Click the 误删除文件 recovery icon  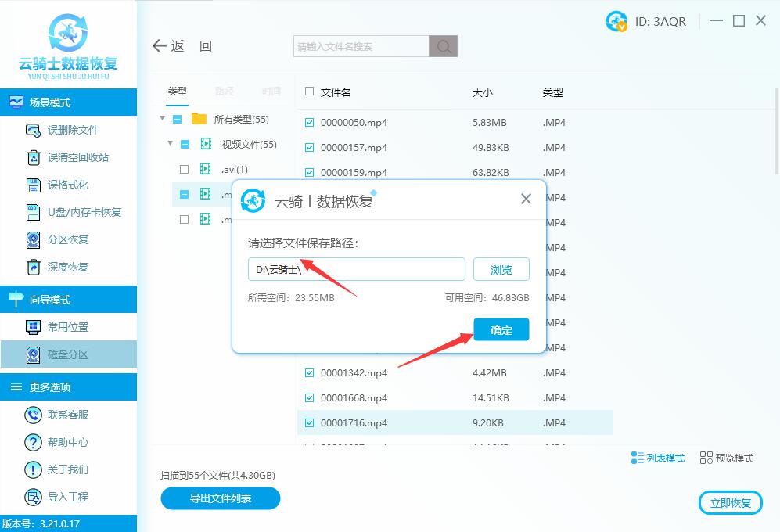pos(33,130)
